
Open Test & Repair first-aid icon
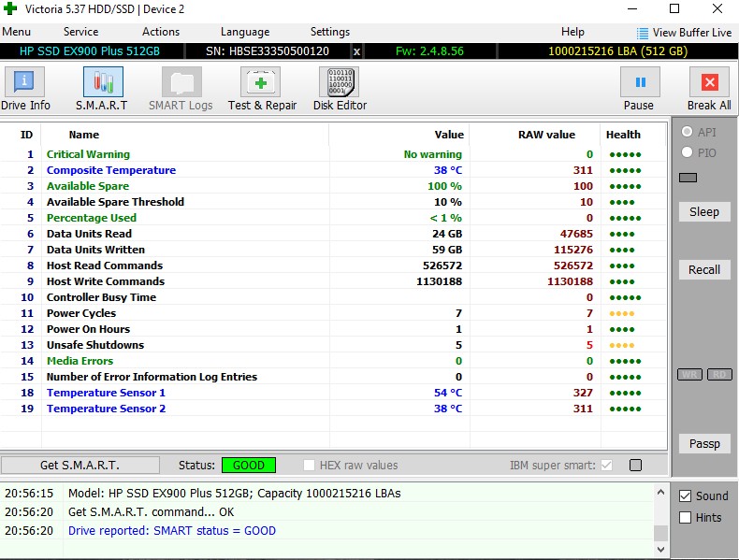(x=261, y=82)
